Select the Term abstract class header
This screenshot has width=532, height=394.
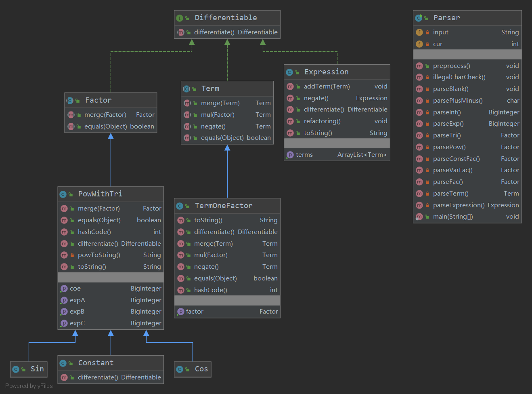(227, 88)
